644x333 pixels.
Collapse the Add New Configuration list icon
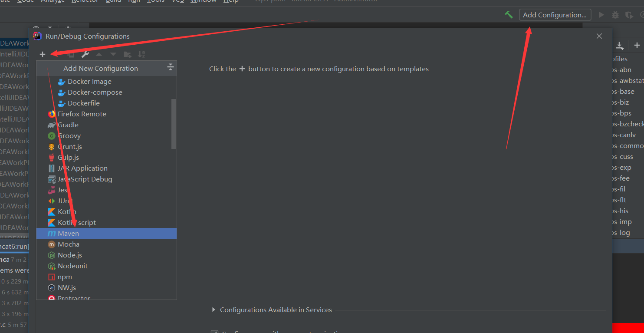170,67
